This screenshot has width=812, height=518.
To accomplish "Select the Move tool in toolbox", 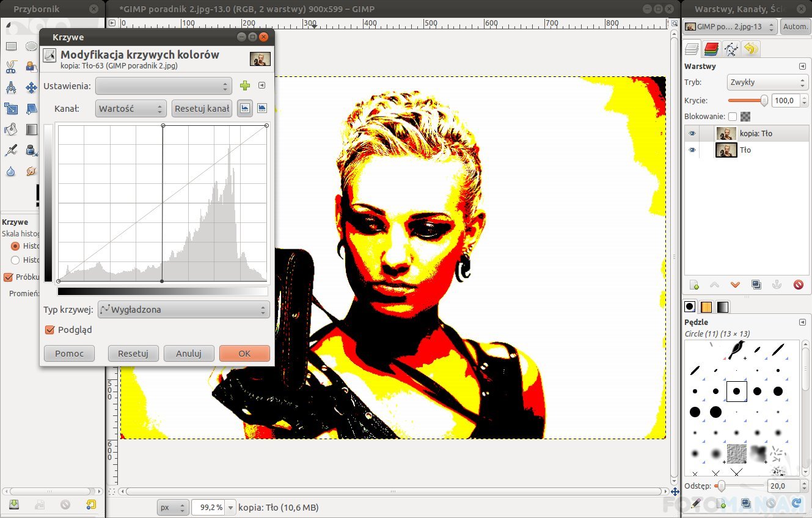I will point(31,88).
